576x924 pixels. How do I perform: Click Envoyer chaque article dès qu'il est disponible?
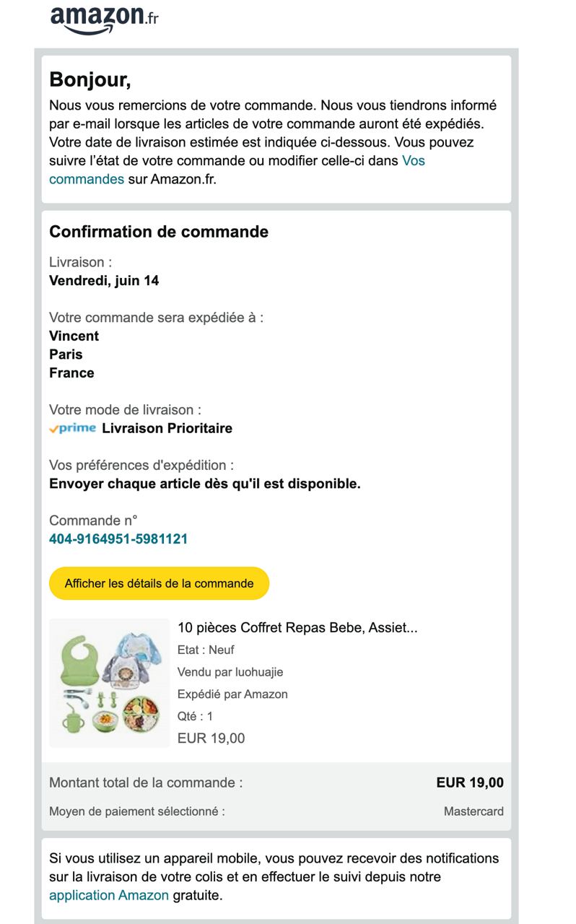(x=204, y=484)
